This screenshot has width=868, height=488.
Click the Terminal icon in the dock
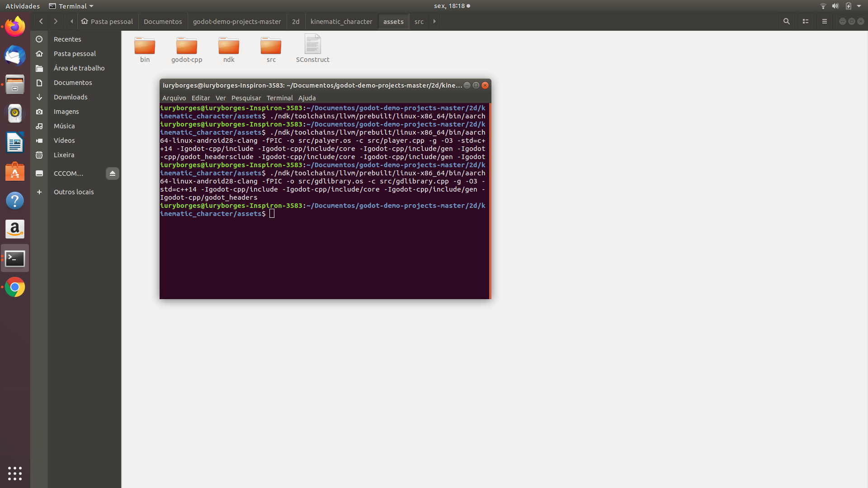point(15,258)
